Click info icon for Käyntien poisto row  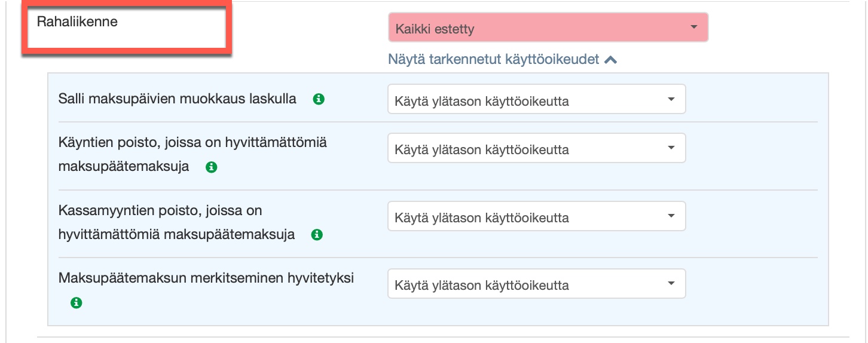[x=211, y=167]
